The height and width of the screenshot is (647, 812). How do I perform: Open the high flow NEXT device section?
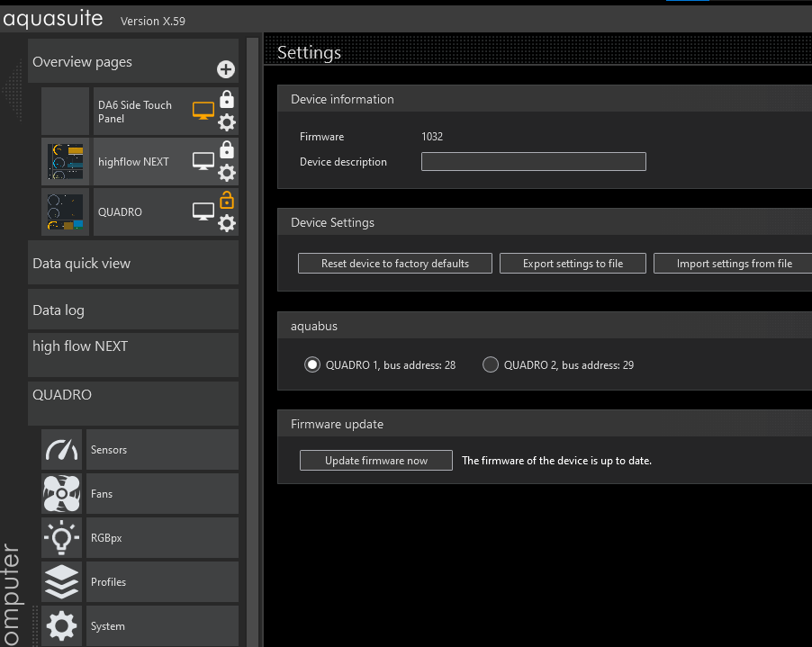(x=132, y=354)
